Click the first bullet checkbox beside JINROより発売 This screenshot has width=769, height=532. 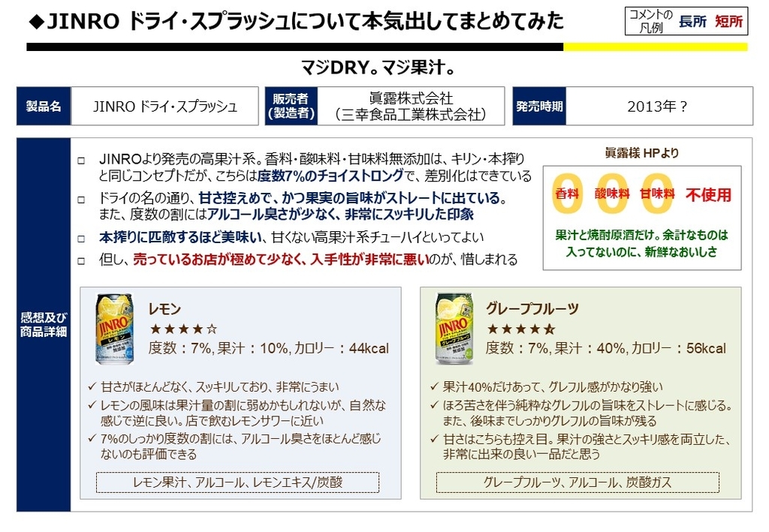pyautogui.click(x=81, y=160)
